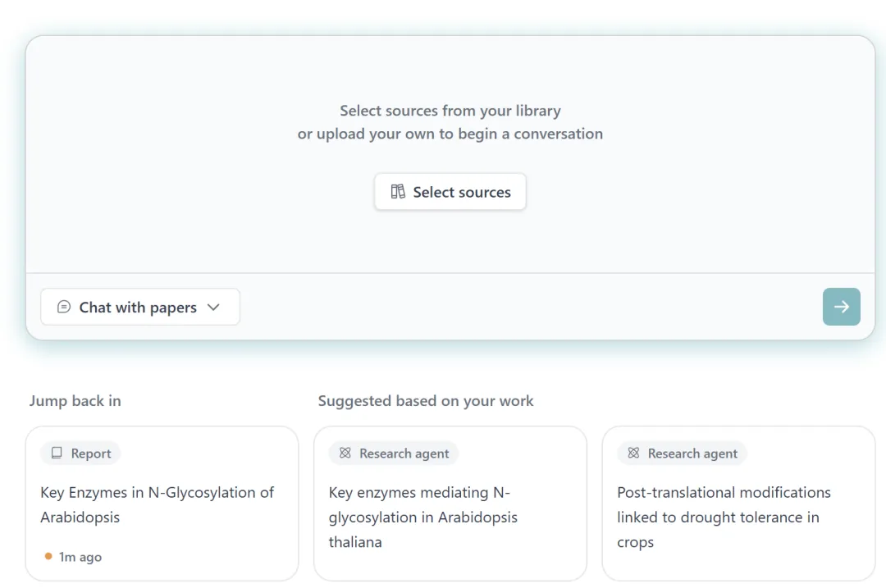Send message with the teal arrow button
This screenshot has height=588, width=886.
point(841,307)
